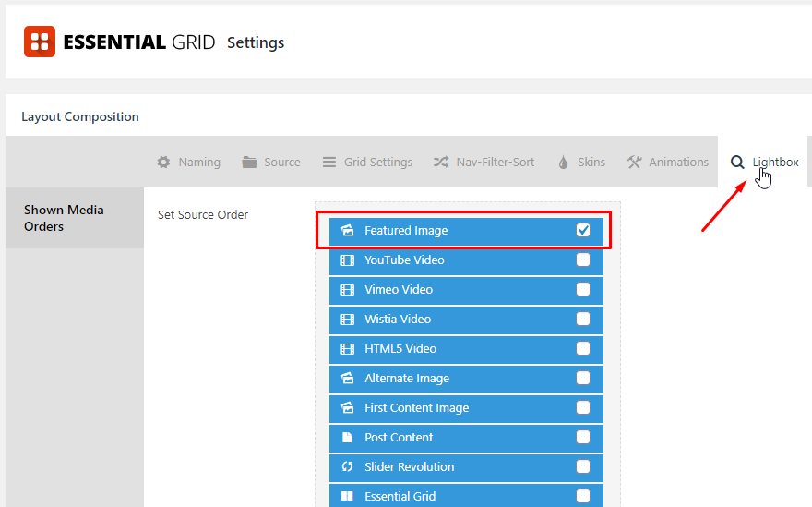Open the Animations tab

coord(668,163)
